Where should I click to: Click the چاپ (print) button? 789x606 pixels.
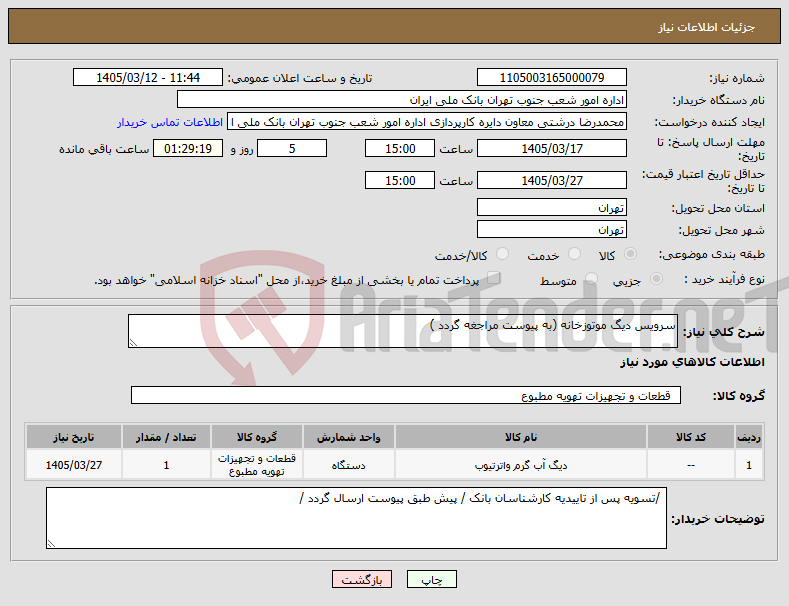[431, 580]
